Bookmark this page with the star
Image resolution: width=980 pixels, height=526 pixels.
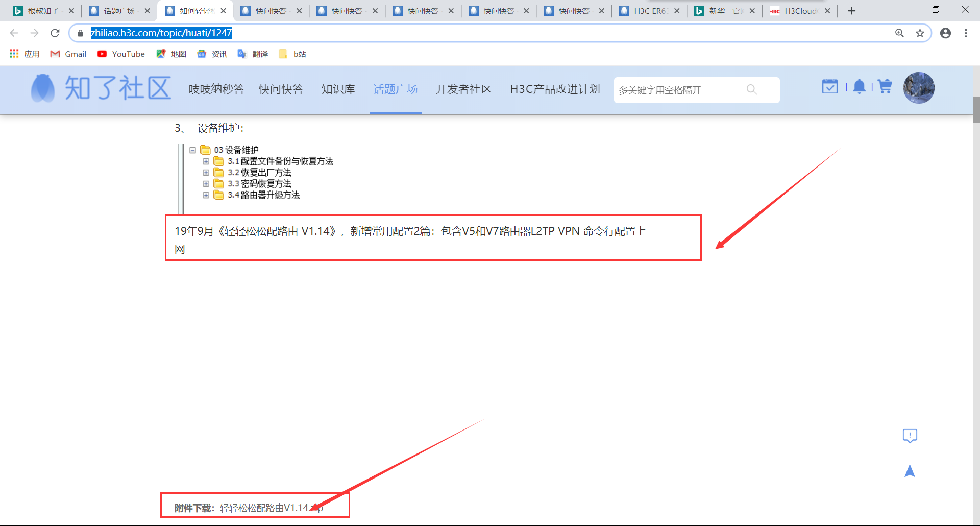[920, 33]
